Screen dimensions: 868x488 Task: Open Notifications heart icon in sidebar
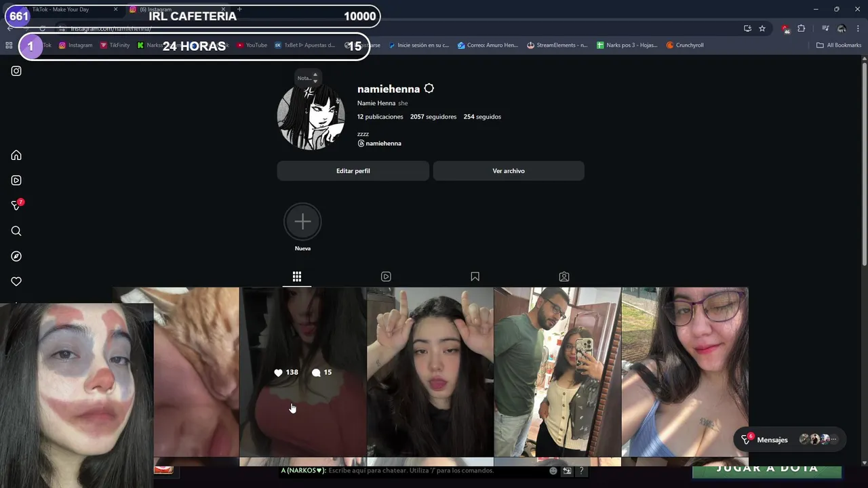[x=16, y=281]
